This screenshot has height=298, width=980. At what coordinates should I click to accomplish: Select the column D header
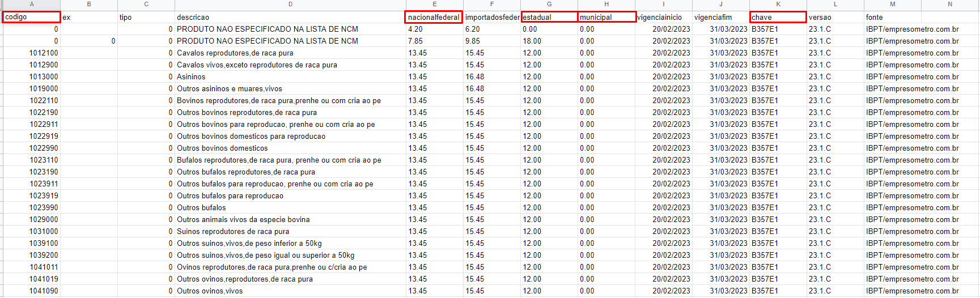click(290, 5)
